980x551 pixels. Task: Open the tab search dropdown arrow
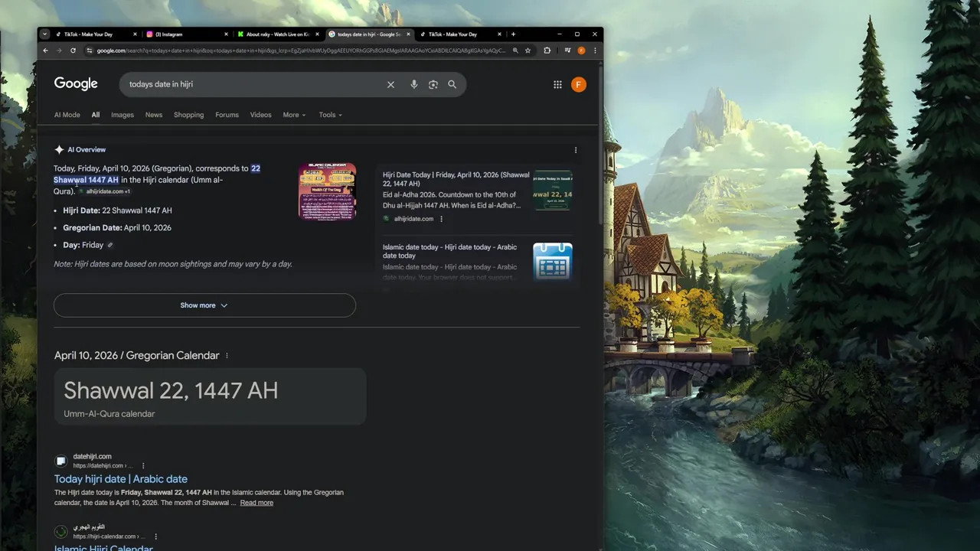[x=44, y=34]
